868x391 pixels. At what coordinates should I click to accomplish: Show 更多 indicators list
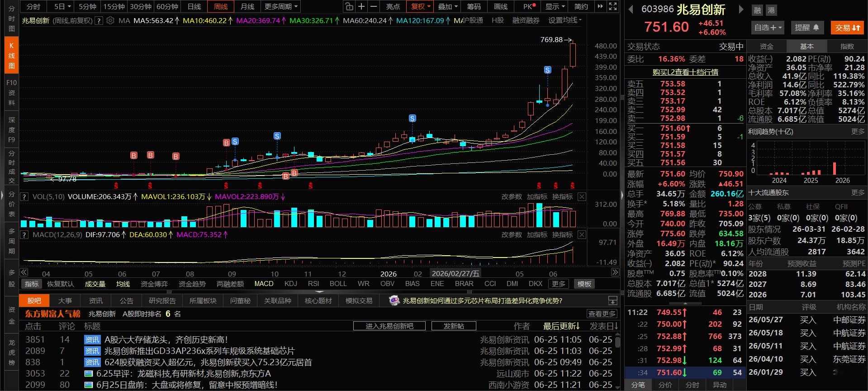click(558, 284)
